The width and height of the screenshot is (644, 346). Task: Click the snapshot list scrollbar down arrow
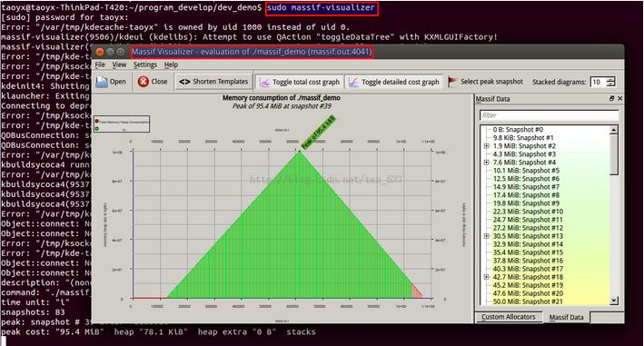(x=614, y=301)
